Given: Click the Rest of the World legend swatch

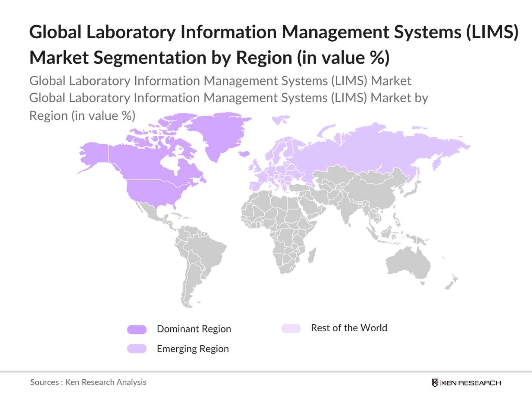Looking at the screenshot, I should 291,328.
